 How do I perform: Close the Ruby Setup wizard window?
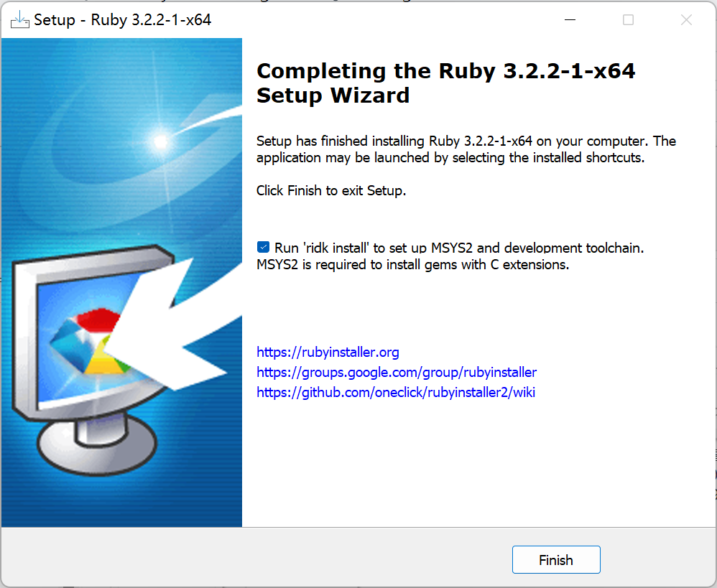[x=686, y=19]
